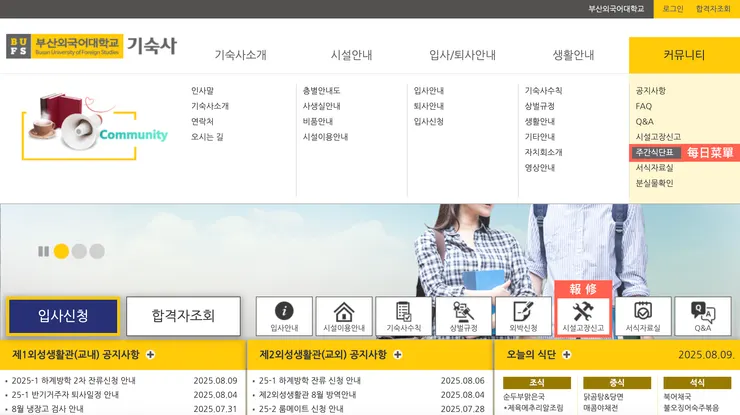The height and width of the screenshot is (415, 740).
Task: Click the blue 입사신청 button
Action: click(x=63, y=316)
